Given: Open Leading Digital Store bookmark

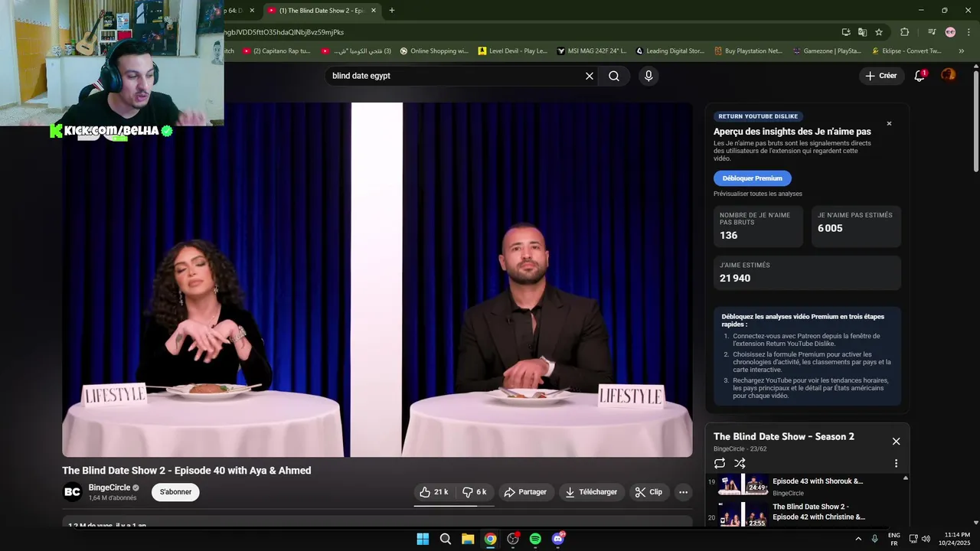Looking at the screenshot, I should [x=670, y=51].
